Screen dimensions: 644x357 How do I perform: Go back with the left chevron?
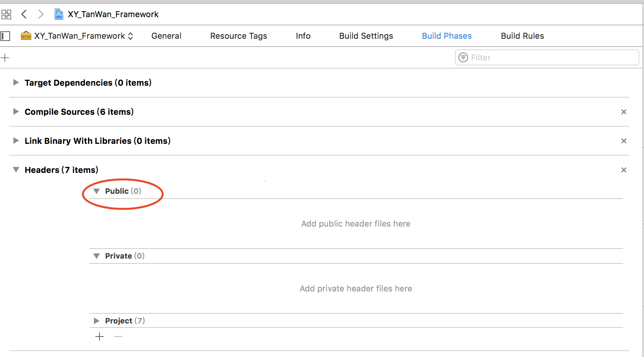click(24, 15)
